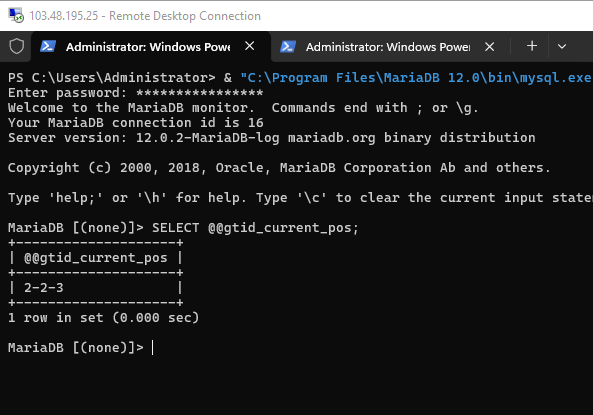Click the empty terminal area below prompt
Screen dimensions: 593x415
[296, 386]
